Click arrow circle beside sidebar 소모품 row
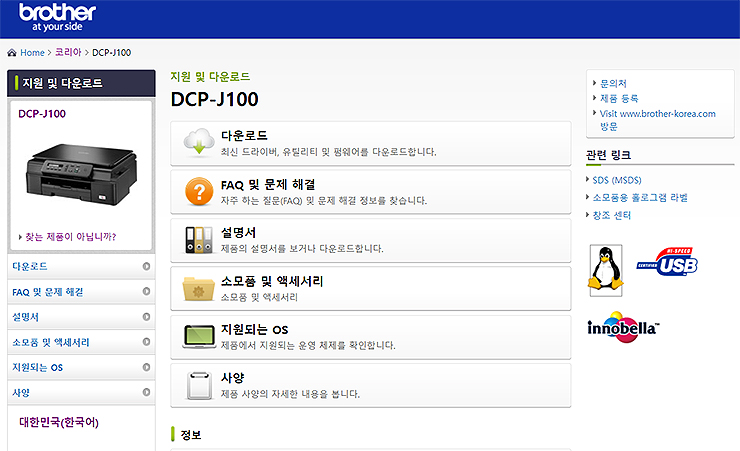 146,342
